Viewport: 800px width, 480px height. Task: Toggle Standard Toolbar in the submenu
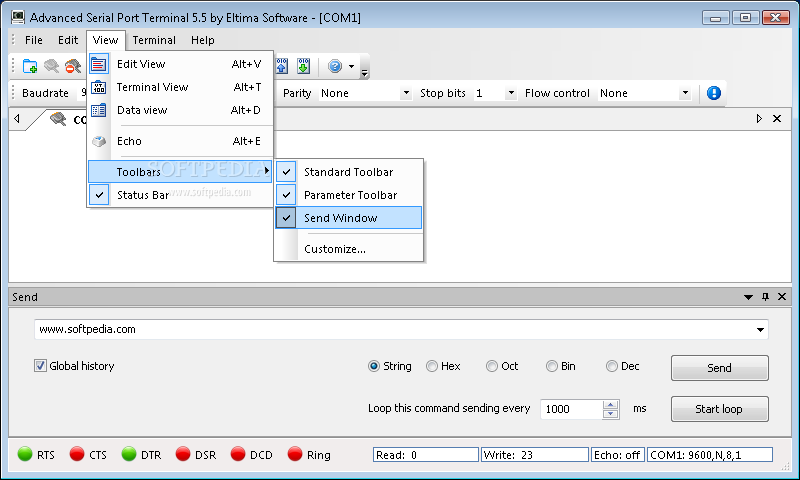click(x=349, y=172)
